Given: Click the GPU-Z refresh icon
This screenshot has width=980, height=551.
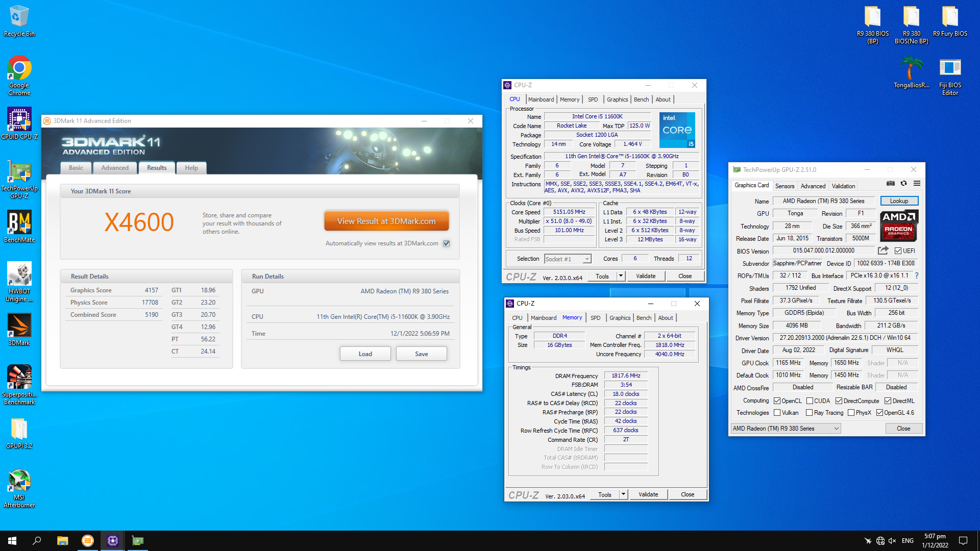Looking at the screenshot, I should point(904,184).
